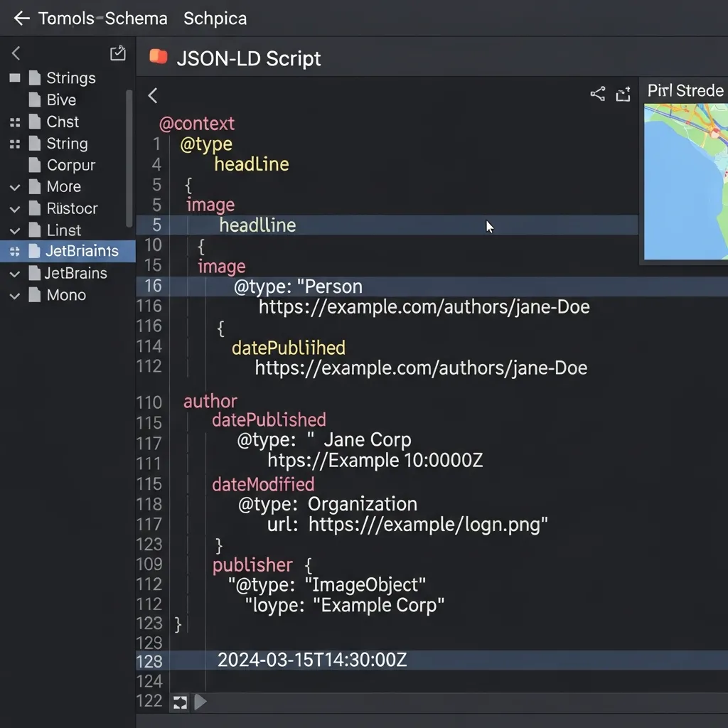Click the sidebar vertical scrollbar
Image resolution: width=728 pixels, height=728 pixels.
point(129,156)
